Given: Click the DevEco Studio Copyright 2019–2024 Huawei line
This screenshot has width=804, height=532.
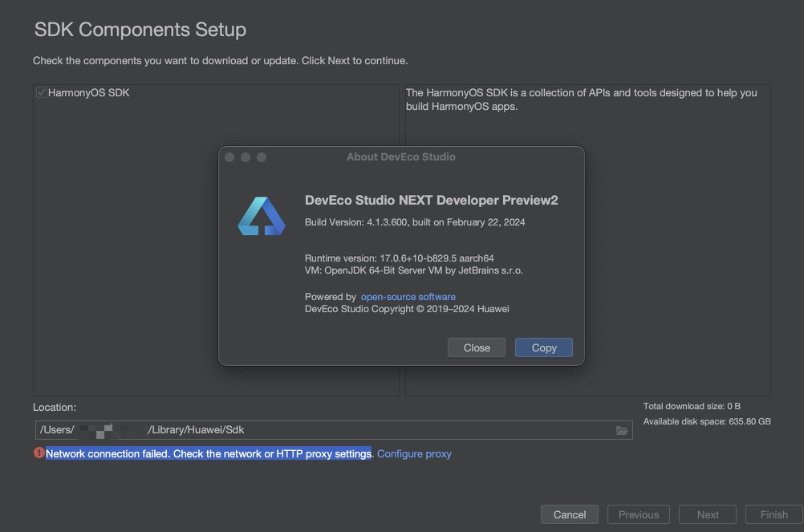Looking at the screenshot, I should 407,309.
